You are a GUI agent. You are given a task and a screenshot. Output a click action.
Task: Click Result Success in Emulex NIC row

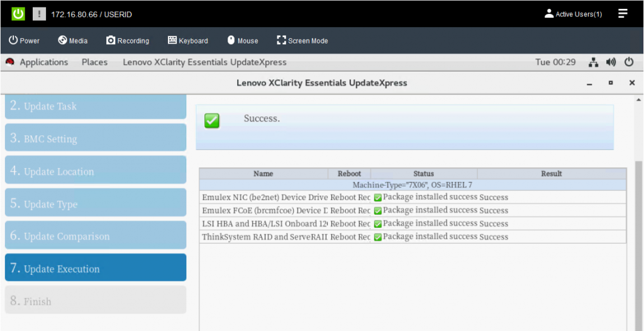point(494,198)
